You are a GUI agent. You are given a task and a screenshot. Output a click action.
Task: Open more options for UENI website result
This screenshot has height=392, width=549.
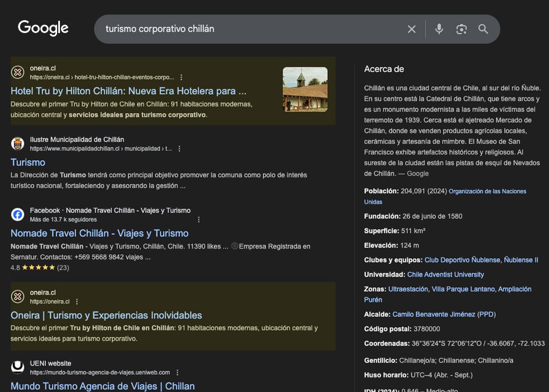point(177,372)
